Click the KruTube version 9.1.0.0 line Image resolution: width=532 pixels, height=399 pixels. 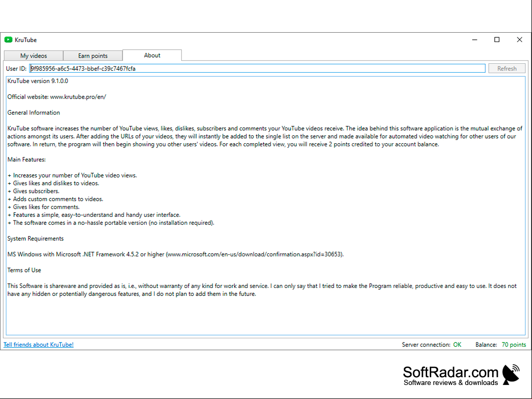coord(38,81)
